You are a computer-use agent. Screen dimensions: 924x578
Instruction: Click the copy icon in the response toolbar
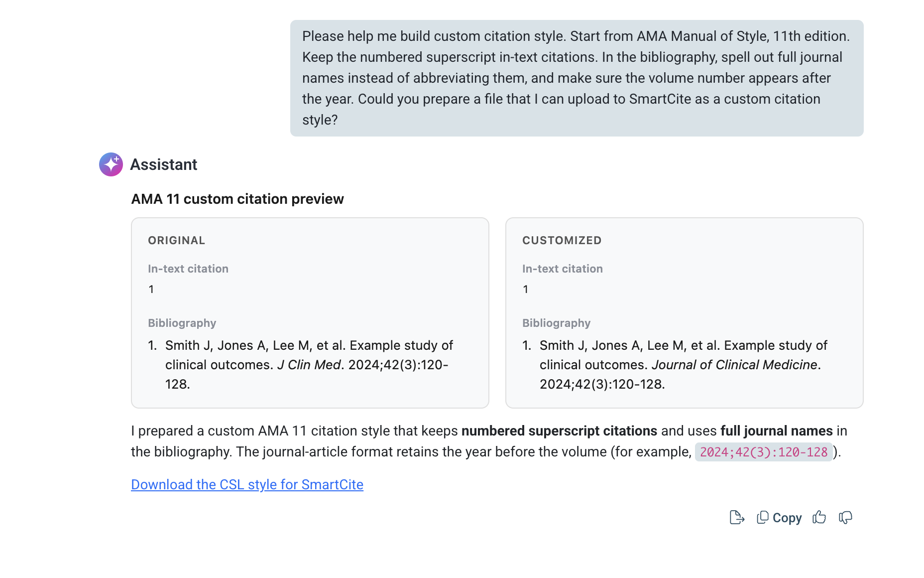[x=762, y=518]
